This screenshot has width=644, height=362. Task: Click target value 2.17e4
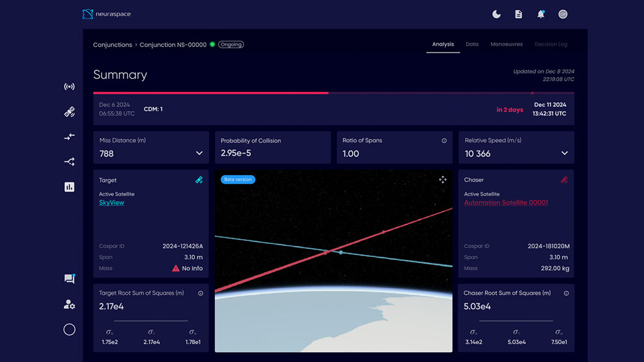coord(111,306)
